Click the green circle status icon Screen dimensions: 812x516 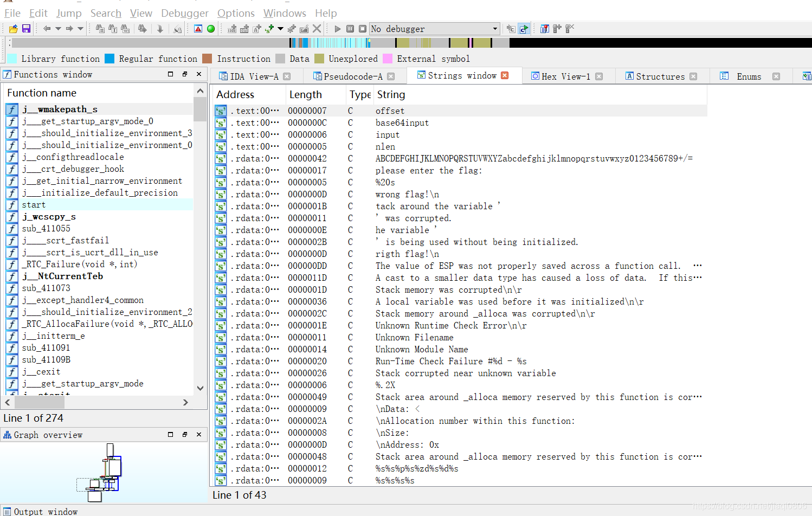tap(211, 29)
